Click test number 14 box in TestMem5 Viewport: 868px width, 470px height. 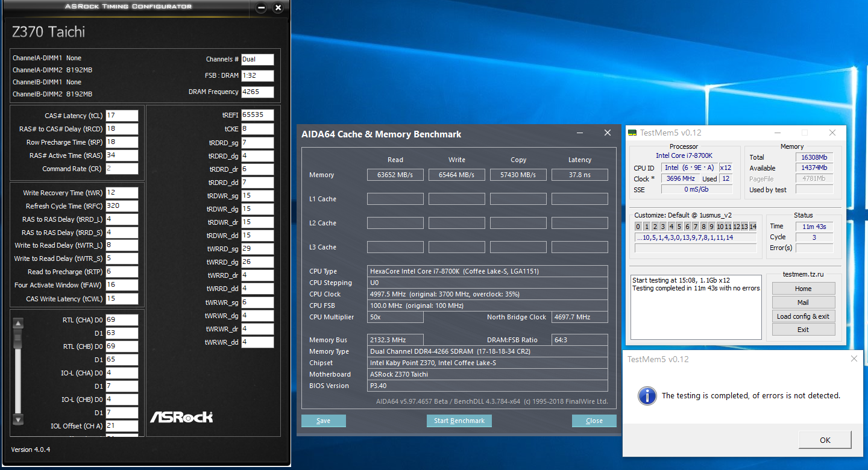[753, 227]
